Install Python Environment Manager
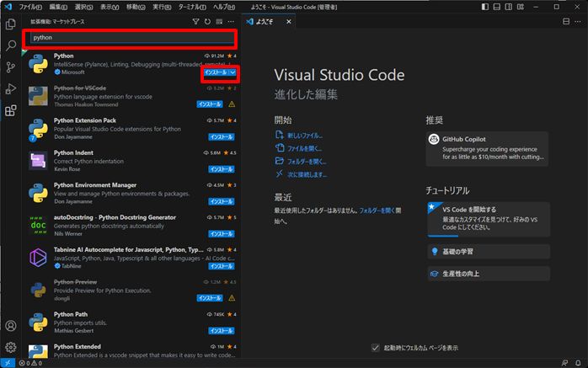588x368 pixels. tap(222, 201)
